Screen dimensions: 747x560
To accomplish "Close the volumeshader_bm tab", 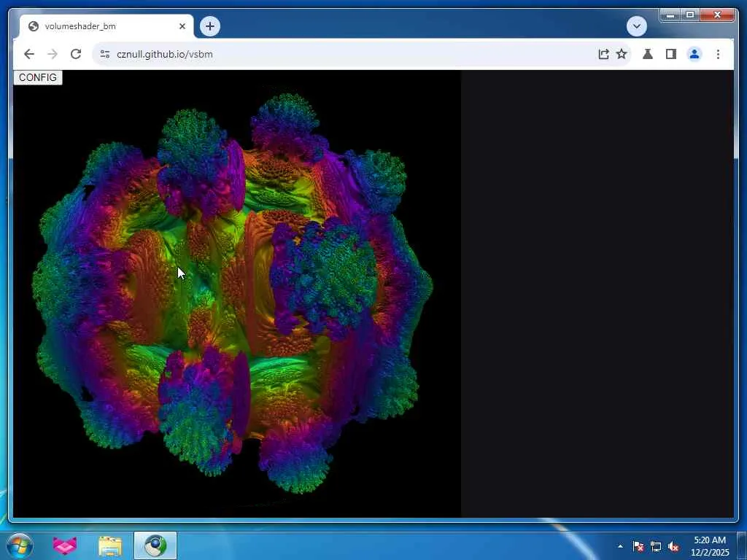I will (x=182, y=26).
